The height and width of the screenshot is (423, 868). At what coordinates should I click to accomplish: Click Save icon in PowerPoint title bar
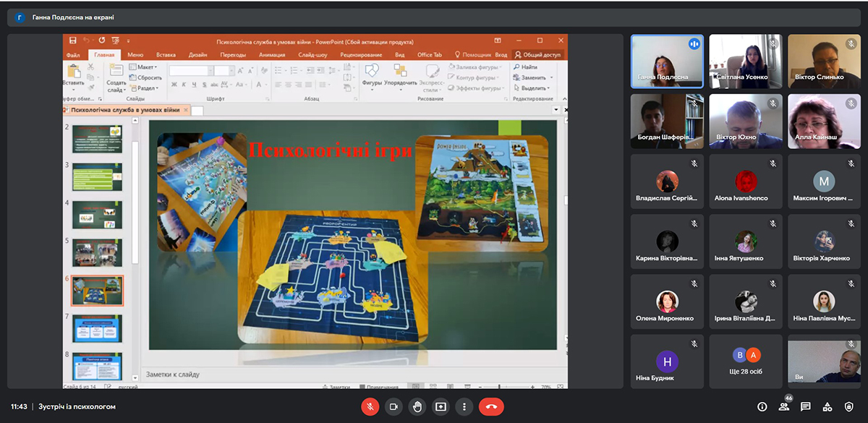(72, 40)
